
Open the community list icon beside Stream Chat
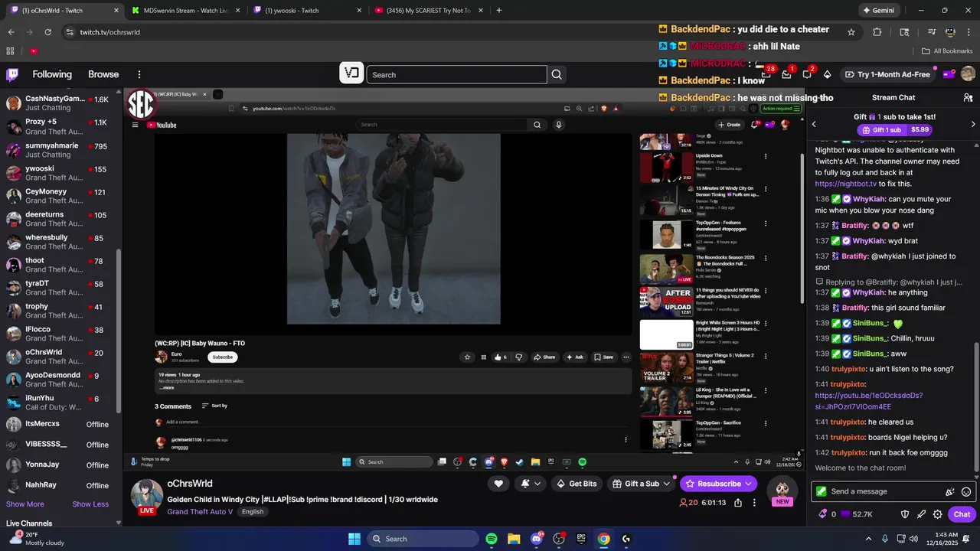[x=968, y=98]
